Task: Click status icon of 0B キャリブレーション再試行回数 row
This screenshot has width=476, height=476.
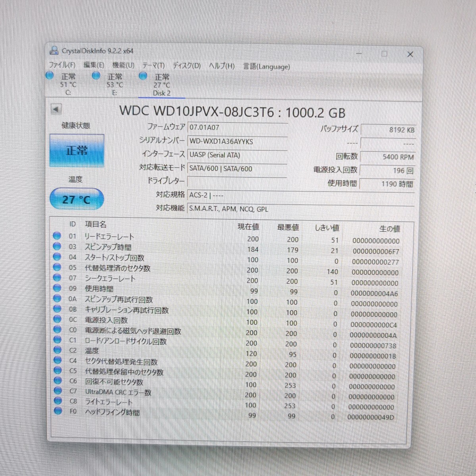Action: [x=57, y=309]
